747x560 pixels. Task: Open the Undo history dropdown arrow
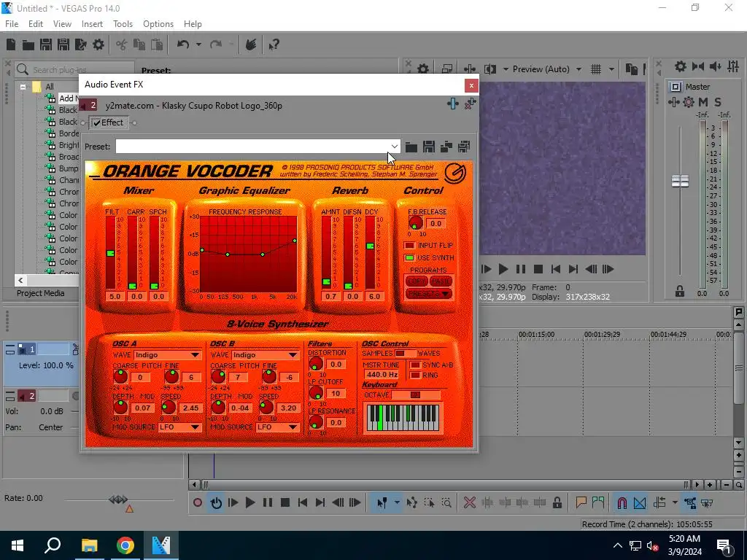[198, 44]
